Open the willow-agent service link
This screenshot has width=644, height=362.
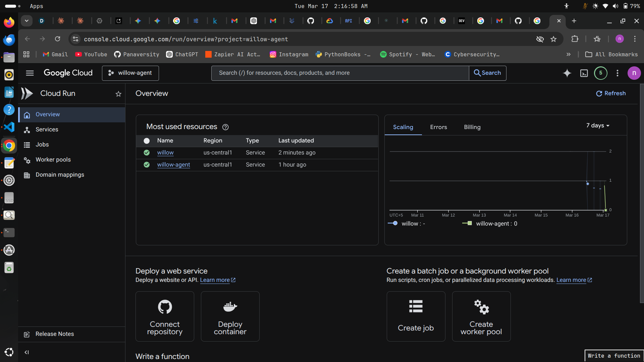173,165
